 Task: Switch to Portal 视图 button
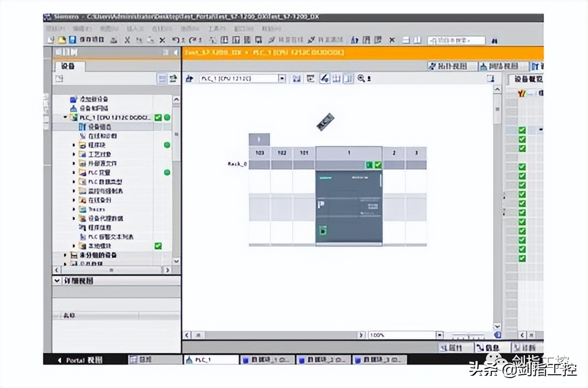80,360
